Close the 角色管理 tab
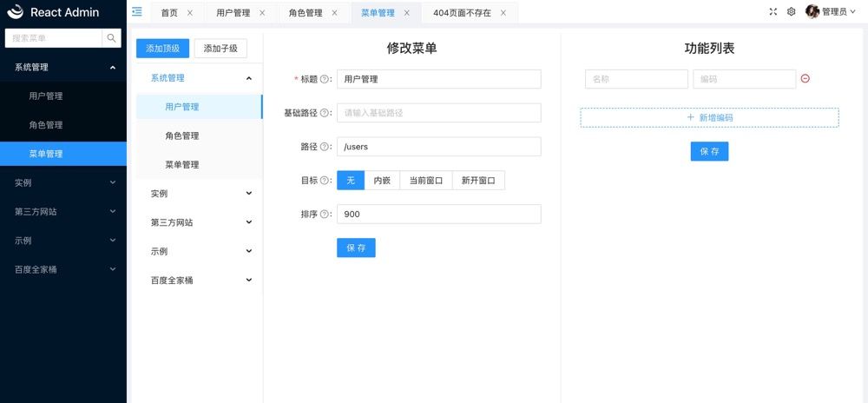Screen dimensions: 868x403 coord(334,13)
